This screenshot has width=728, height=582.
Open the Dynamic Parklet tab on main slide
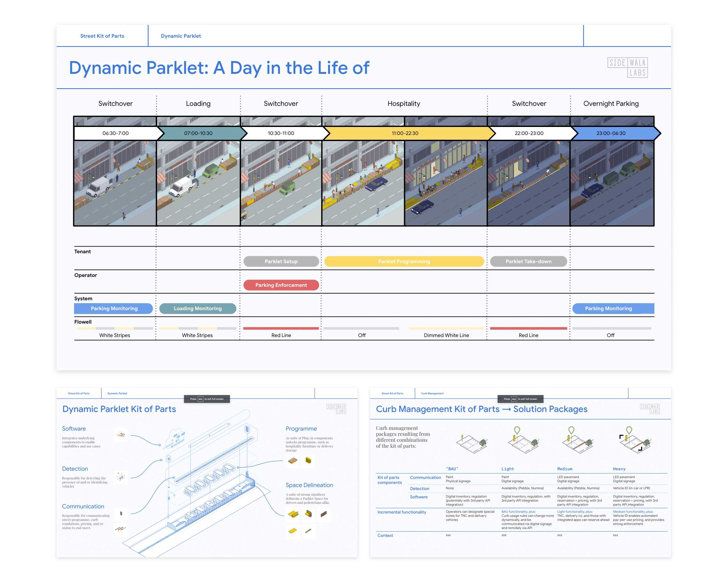pyautogui.click(x=181, y=36)
